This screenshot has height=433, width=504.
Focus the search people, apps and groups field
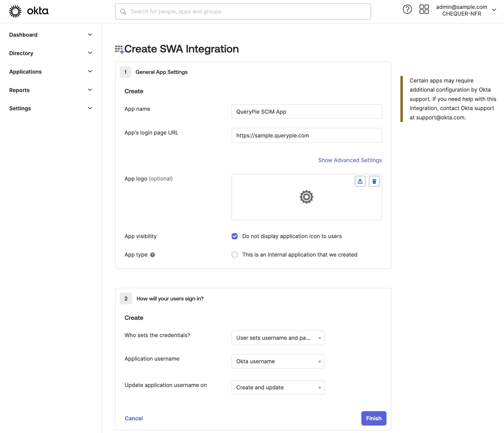[243, 12]
